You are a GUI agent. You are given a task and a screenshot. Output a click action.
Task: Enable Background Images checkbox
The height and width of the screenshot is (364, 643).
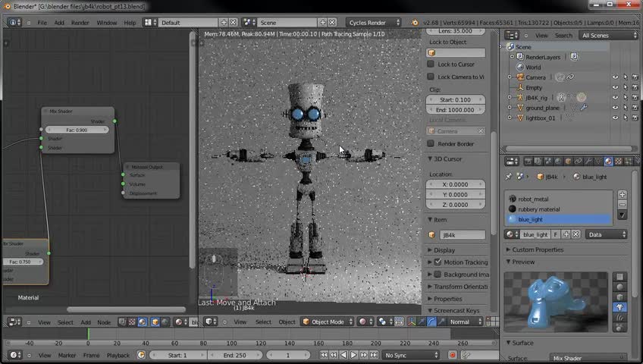point(438,275)
